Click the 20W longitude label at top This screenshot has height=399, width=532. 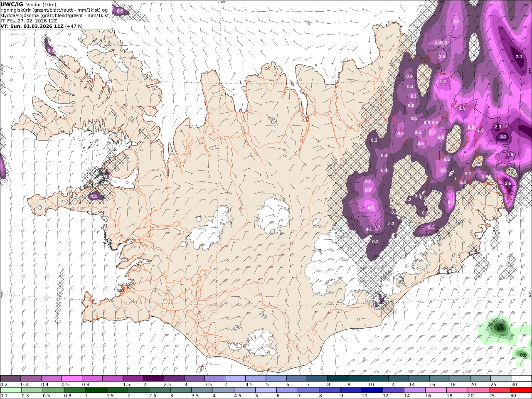(x=221, y=2)
